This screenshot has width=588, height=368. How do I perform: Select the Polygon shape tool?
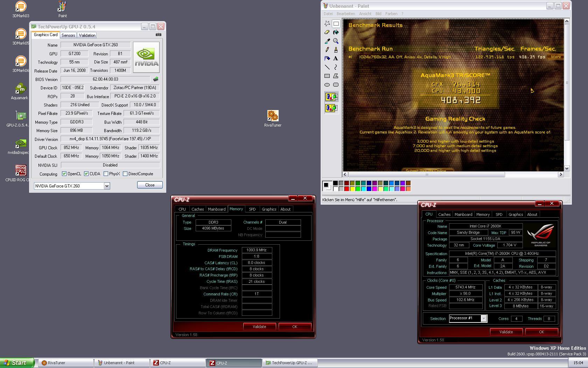336,76
